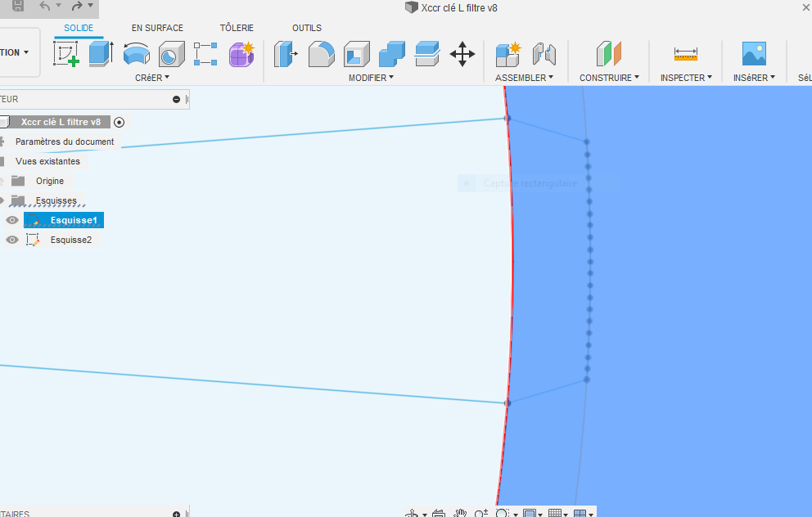Image resolution: width=812 pixels, height=517 pixels.
Task: Select Vues existantes in browser
Action: [47, 161]
